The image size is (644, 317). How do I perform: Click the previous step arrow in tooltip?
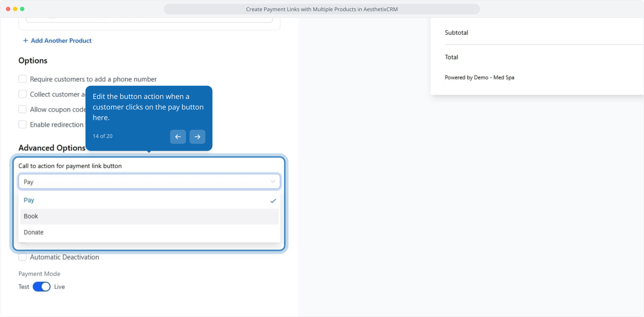(x=178, y=137)
